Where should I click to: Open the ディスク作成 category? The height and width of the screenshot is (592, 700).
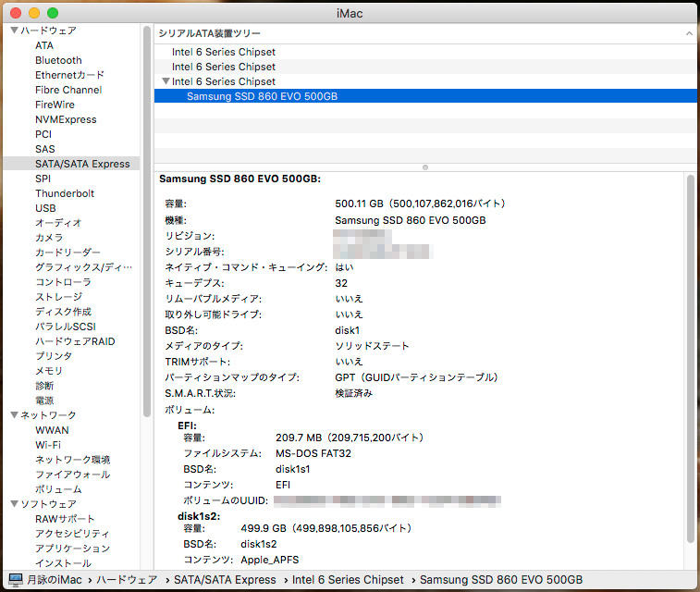63,312
